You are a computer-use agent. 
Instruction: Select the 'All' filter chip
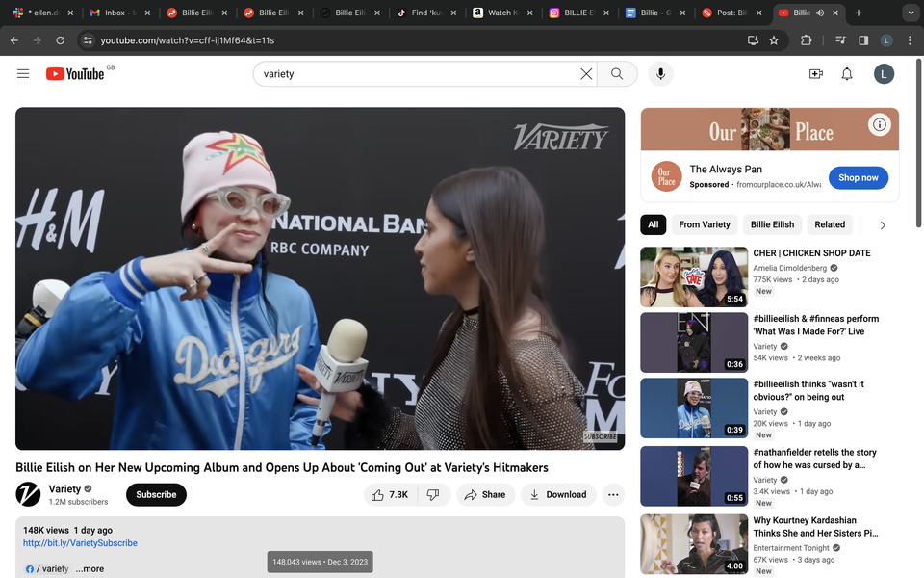click(x=653, y=224)
